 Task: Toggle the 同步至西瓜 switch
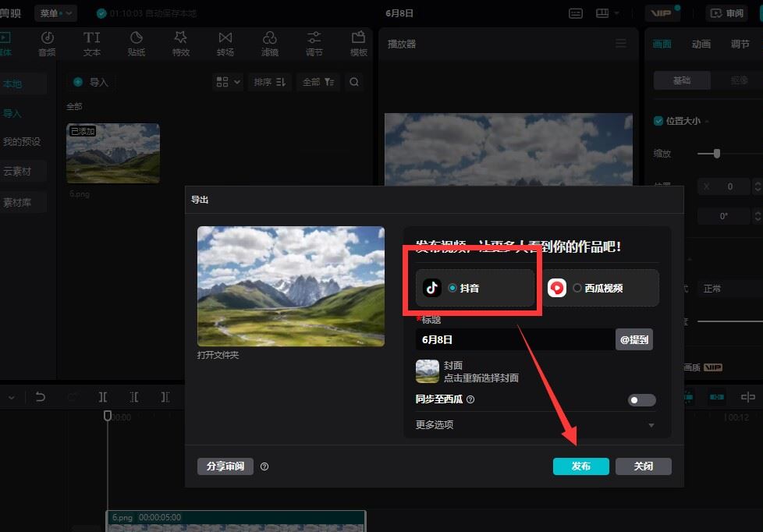coord(642,400)
